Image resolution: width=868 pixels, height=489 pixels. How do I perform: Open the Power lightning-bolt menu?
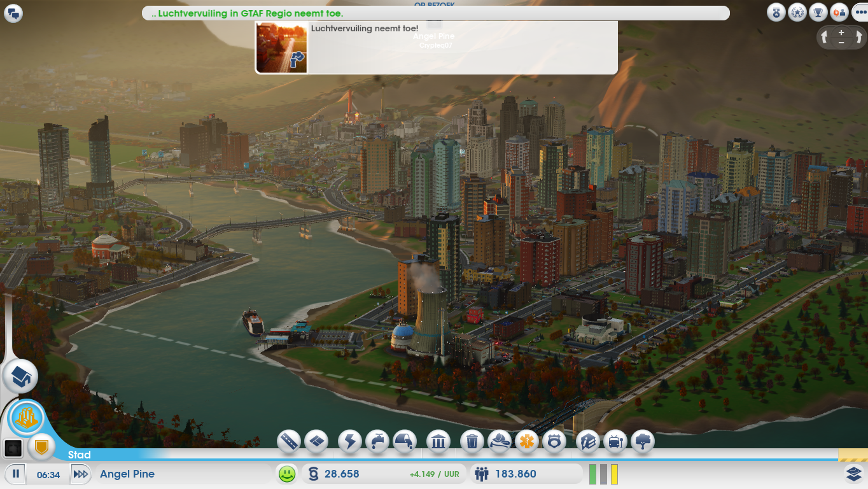click(350, 441)
